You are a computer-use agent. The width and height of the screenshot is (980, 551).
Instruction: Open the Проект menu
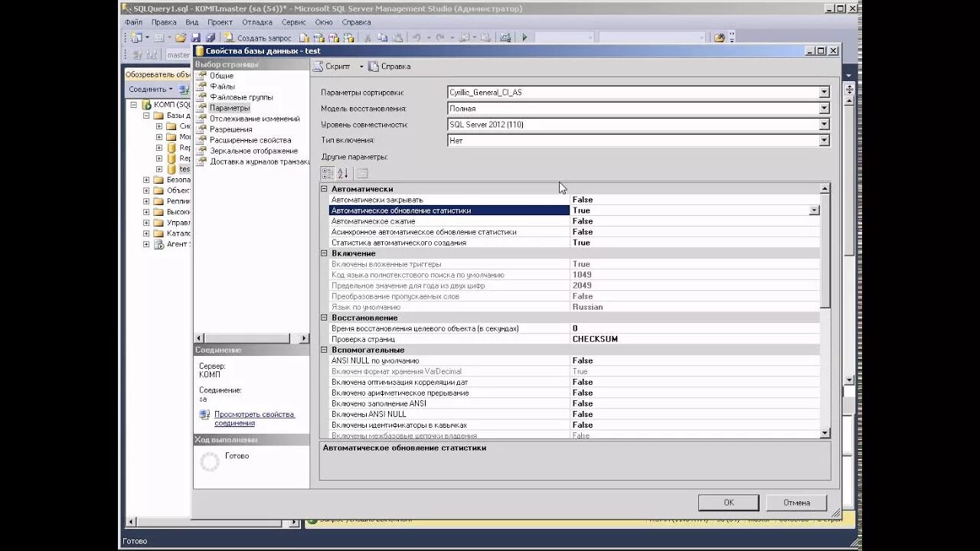[220, 22]
